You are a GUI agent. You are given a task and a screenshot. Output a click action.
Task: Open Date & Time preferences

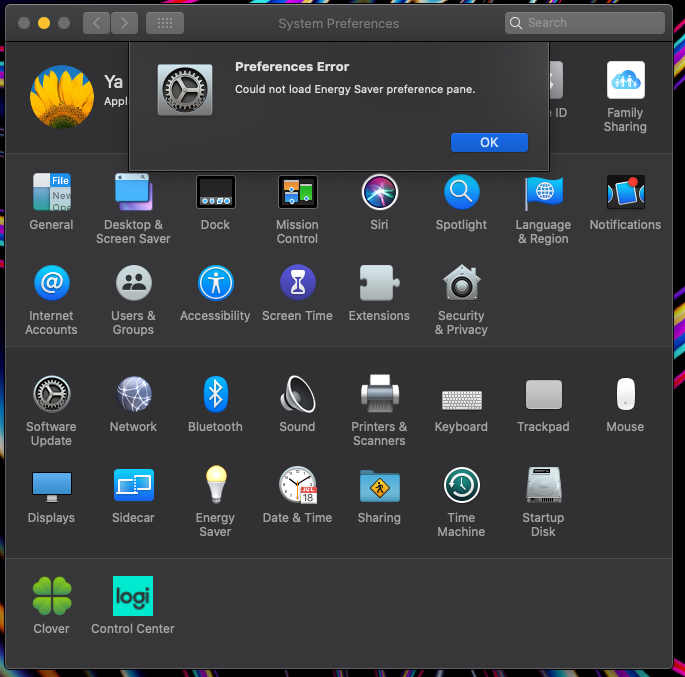pos(298,484)
